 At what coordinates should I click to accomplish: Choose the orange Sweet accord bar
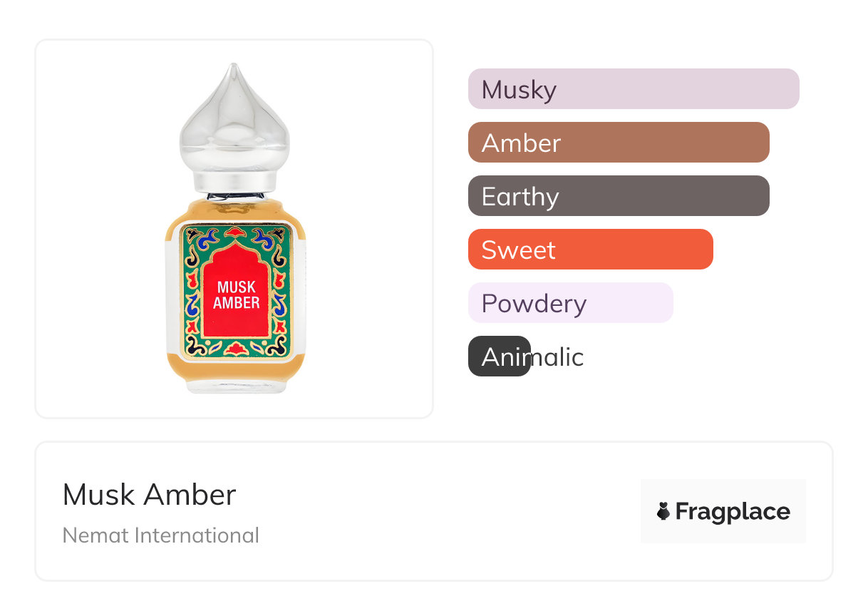tap(590, 250)
